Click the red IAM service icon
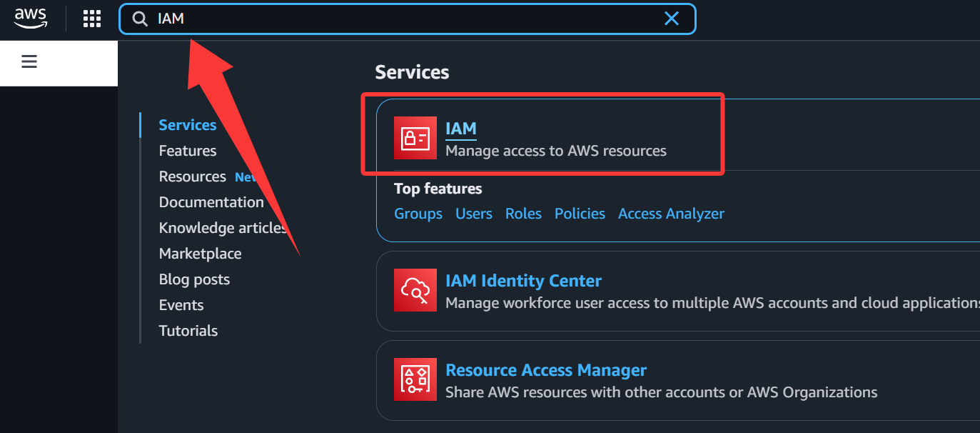980x433 pixels. point(415,138)
